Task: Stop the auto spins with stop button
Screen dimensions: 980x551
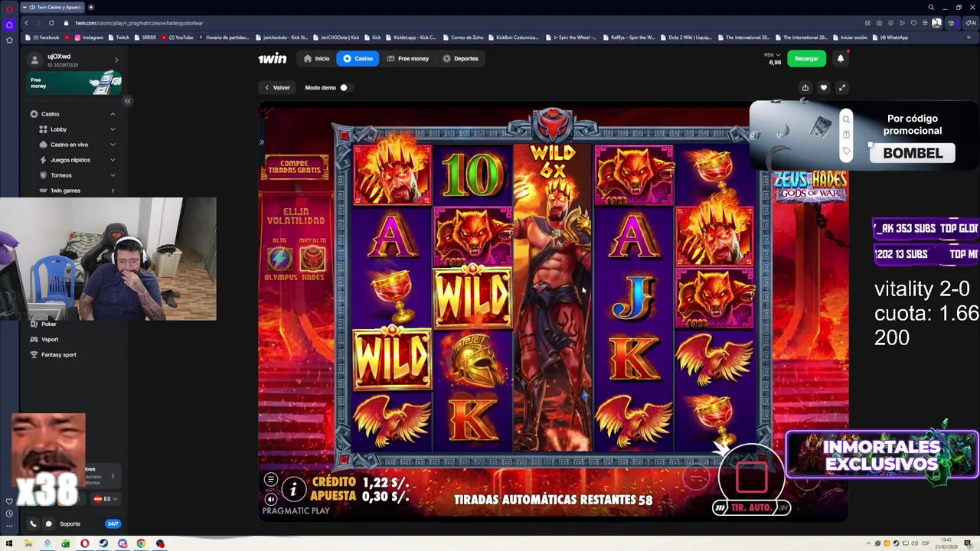Action: click(751, 478)
